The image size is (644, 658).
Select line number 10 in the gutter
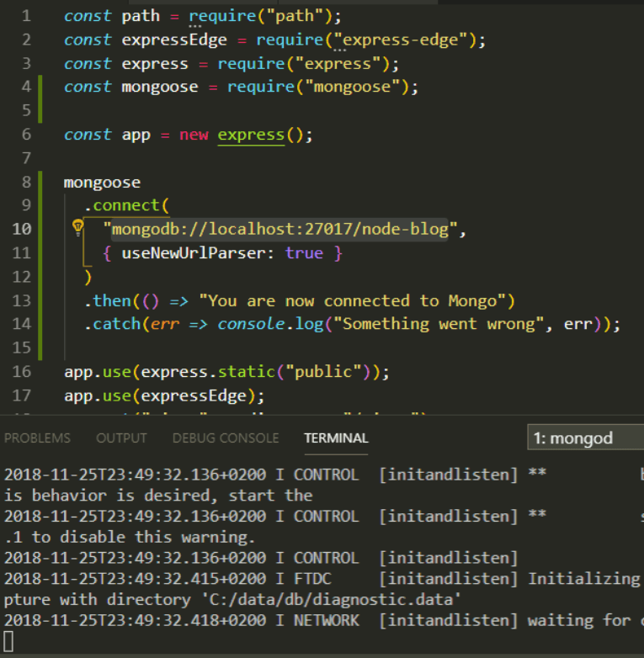22,229
